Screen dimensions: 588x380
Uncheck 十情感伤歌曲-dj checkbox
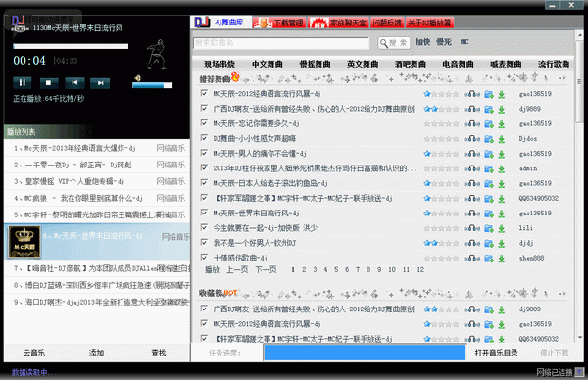[x=204, y=257]
